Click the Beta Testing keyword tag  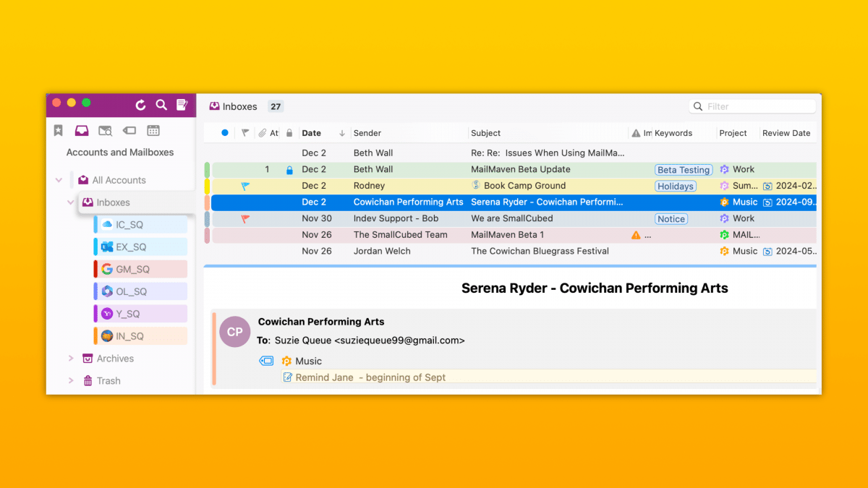click(684, 170)
